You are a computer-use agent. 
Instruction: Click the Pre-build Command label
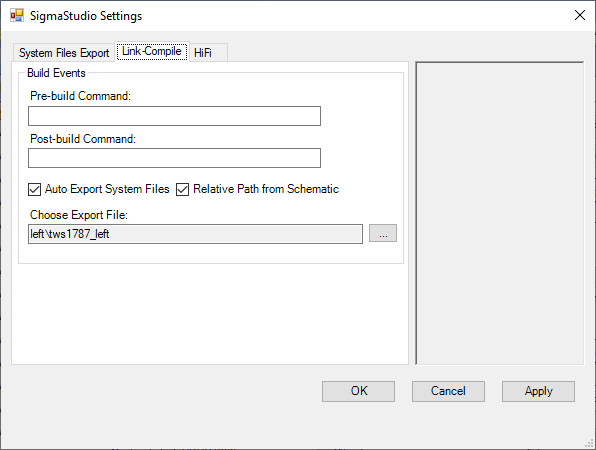pos(80,96)
